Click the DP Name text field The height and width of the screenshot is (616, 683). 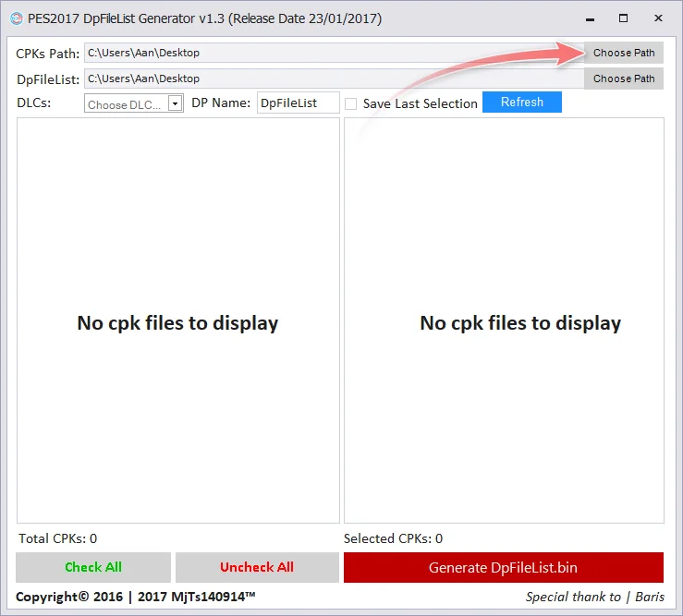[x=298, y=103]
